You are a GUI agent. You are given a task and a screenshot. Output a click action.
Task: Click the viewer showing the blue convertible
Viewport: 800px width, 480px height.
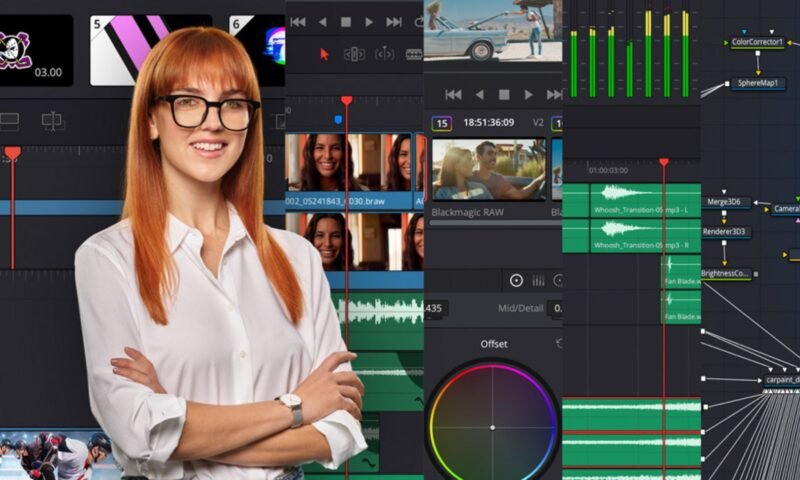coord(493,31)
